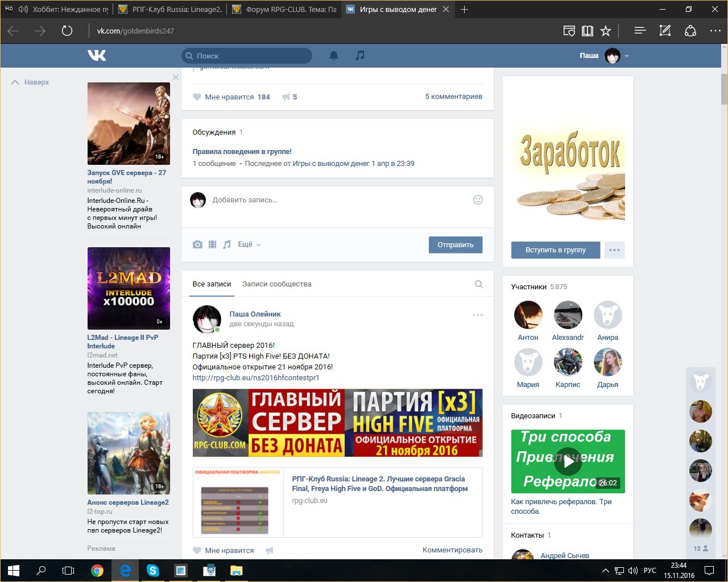Open Участники members heading
This screenshot has height=582, width=728.
point(528,287)
